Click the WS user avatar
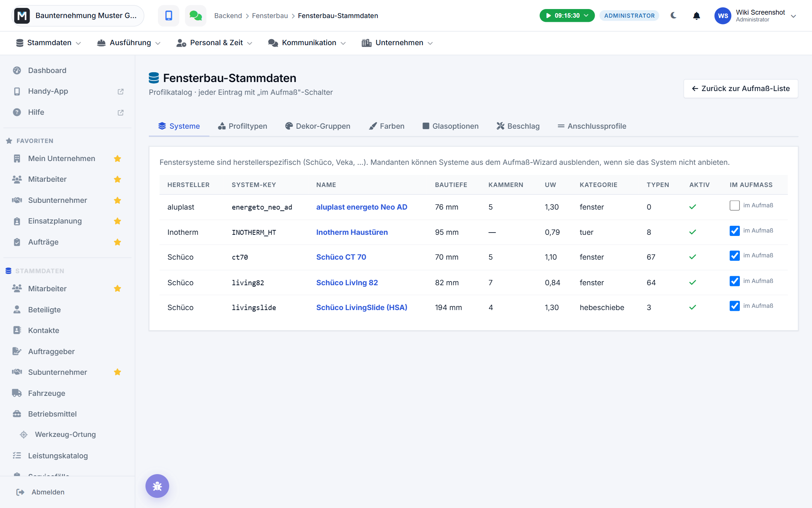The width and height of the screenshot is (812, 508). tap(723, 16)
